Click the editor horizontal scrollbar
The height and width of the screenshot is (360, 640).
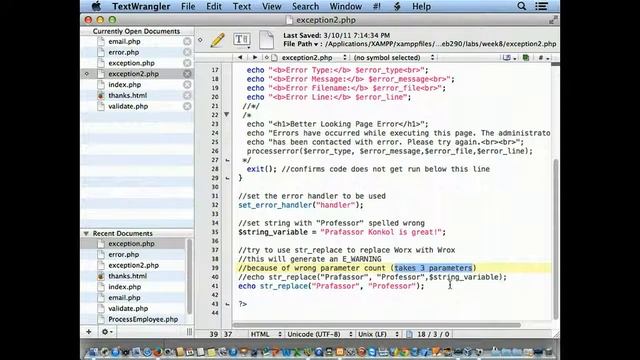[x=376, y=325]
